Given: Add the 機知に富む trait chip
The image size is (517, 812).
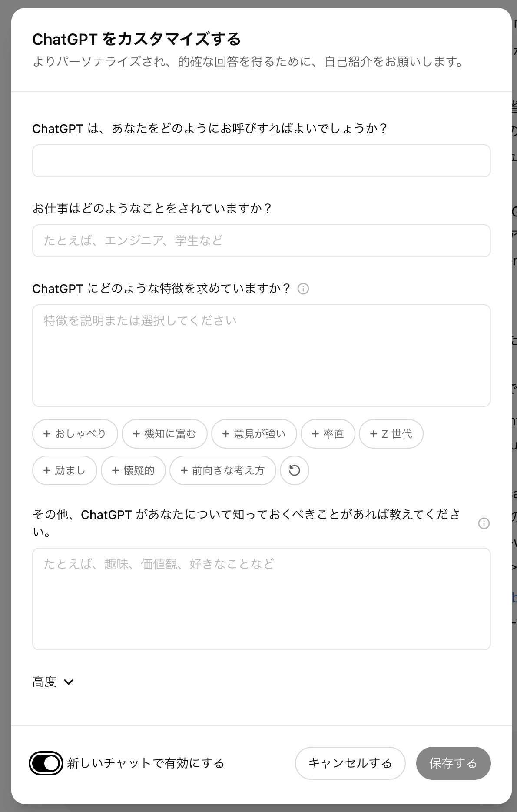Looking at the screenshot, I should (164, 434).
